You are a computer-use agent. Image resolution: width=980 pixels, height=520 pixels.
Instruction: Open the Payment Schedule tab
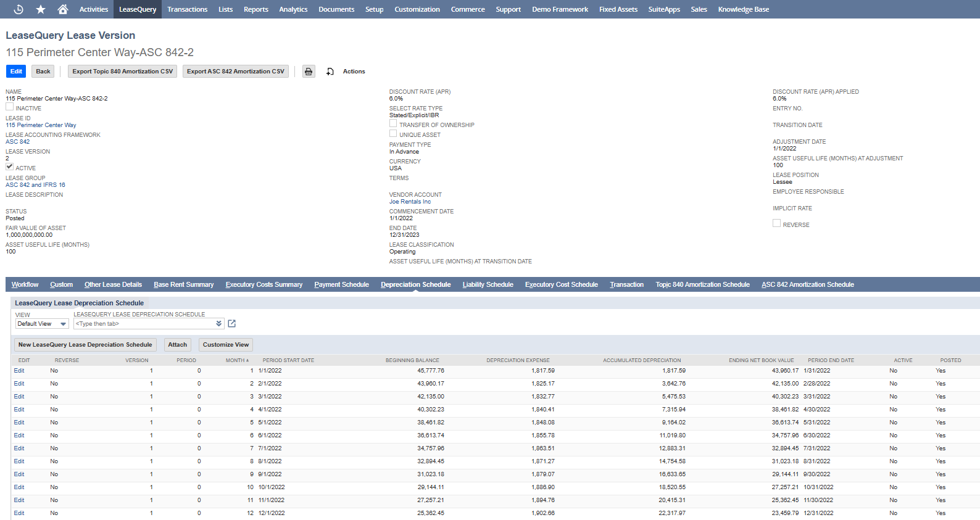341,284
